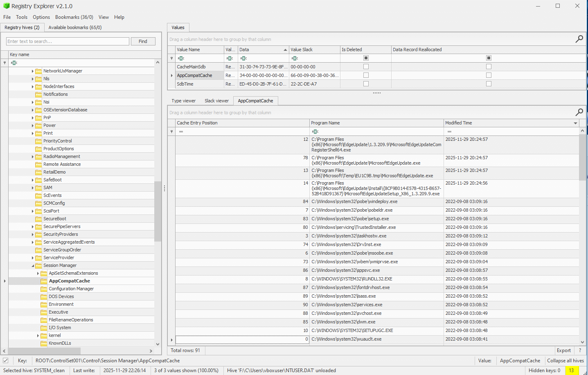The height and width of the screenshot is (375, 588).
Task: Click the Registry Explorer application icon in the title bar
Action: click(x=6, y=6)
